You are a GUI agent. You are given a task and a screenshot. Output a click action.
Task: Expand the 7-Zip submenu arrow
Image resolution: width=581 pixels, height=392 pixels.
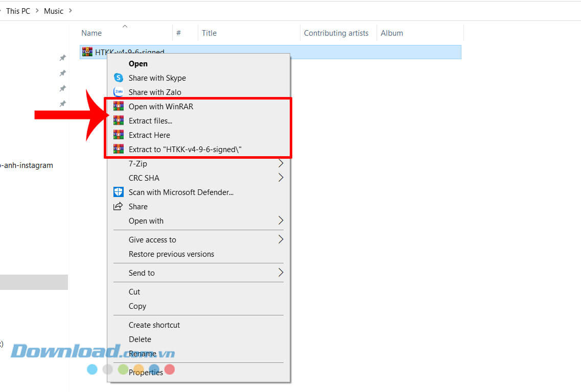[281, 164]
